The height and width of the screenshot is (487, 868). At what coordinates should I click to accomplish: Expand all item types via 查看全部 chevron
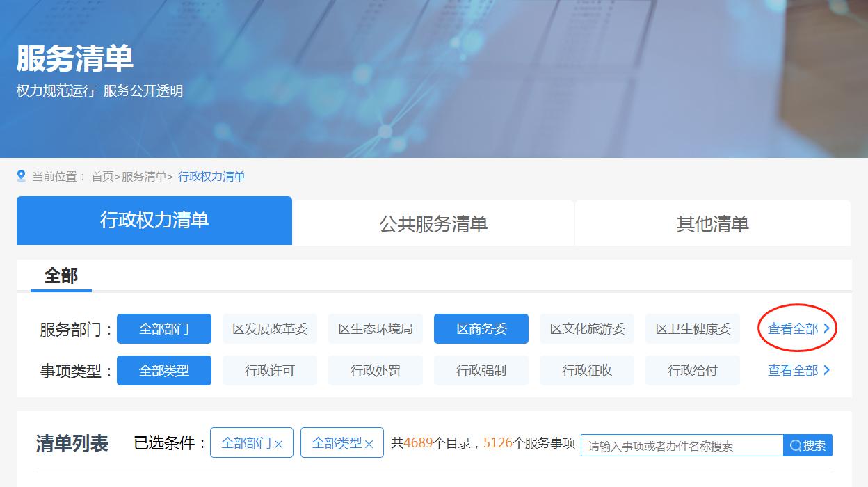[x=826, y=370]
